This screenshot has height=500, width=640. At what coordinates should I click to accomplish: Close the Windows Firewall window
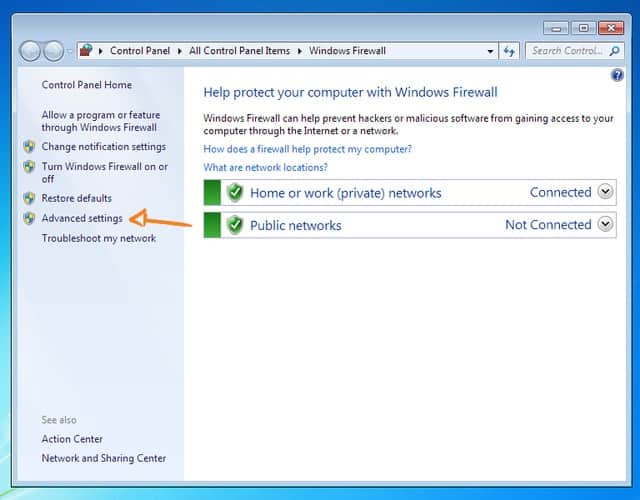611,28
